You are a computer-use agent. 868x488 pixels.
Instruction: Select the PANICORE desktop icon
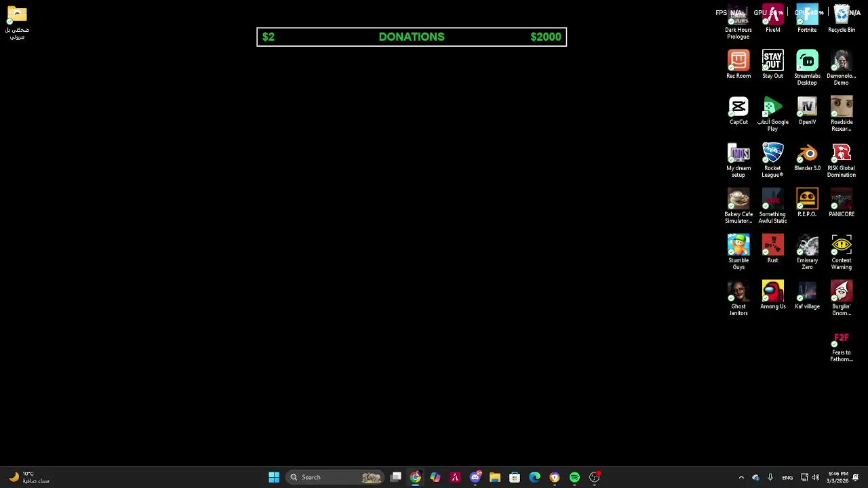pos(842,203)
